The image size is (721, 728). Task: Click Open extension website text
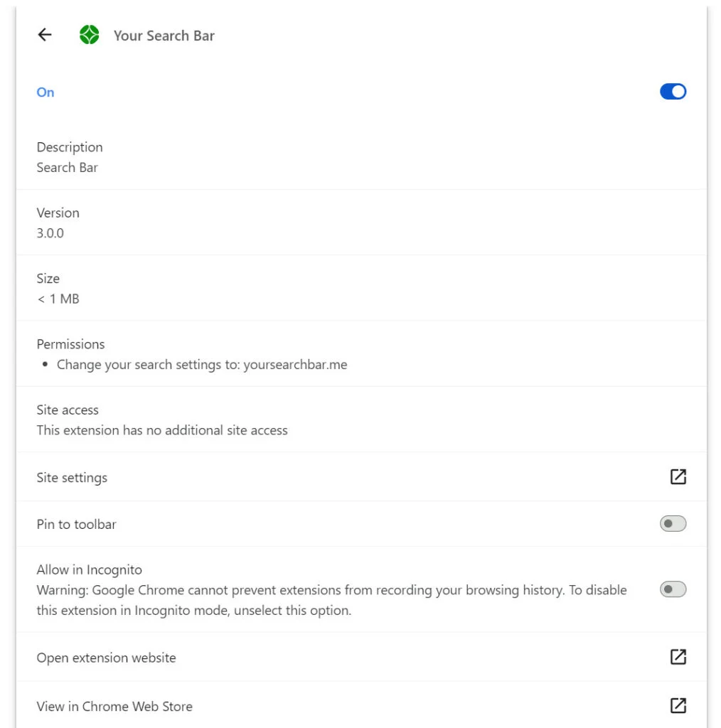tap(106, 658)
